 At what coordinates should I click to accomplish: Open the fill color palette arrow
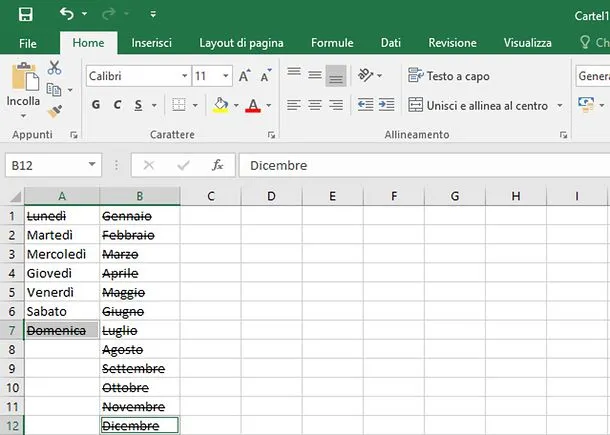[236, 105]
